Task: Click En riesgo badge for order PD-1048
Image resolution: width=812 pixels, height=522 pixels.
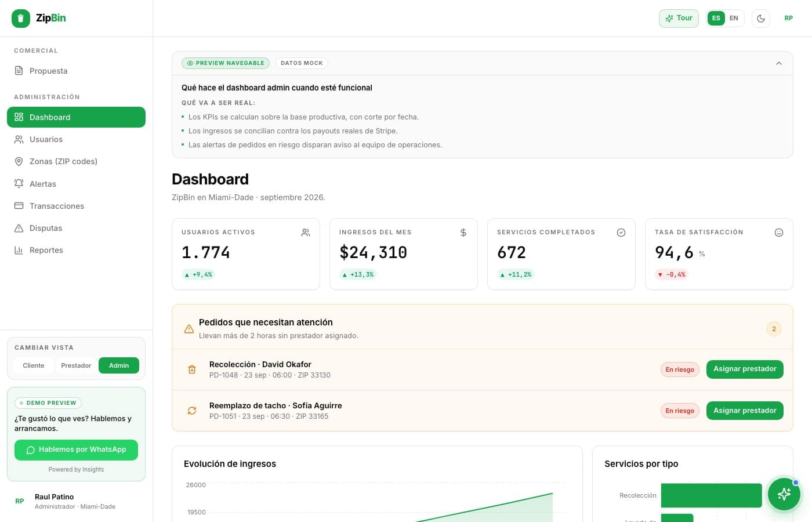Action: coord(680,369)
